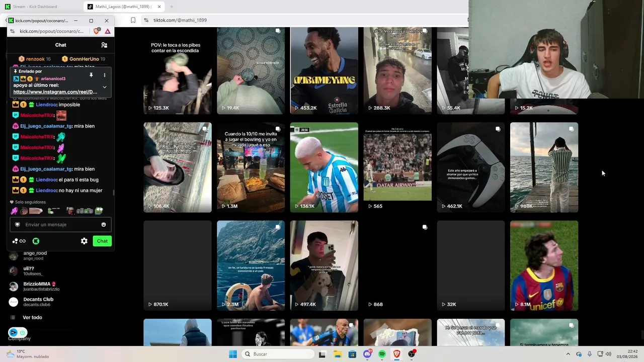This screenshot has height=362, width=644.
Task: Open the seaside pier video with 980K views
Action: (x=544, y=167)
